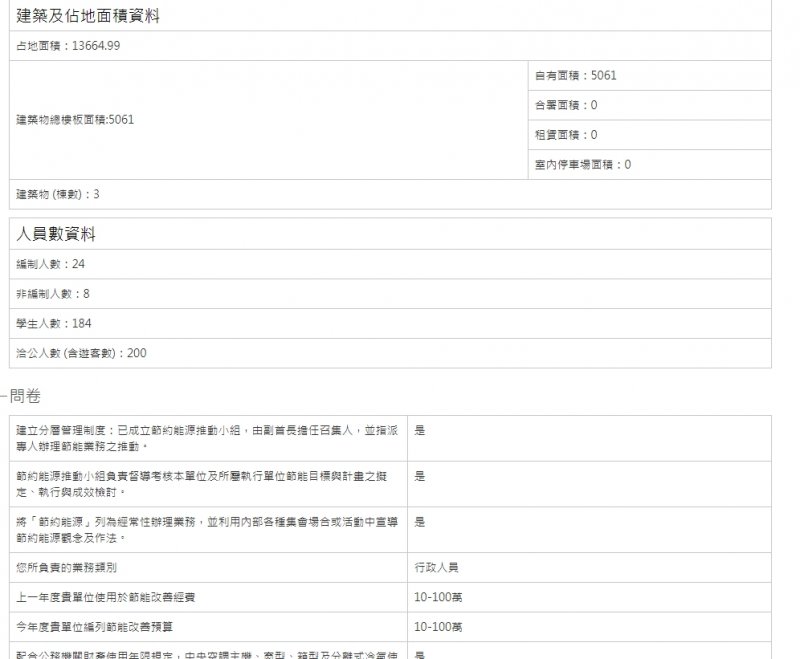Select the 建立分層管理制度 question text
Viewport: 800px width, 659px height.
coord(208,438)
